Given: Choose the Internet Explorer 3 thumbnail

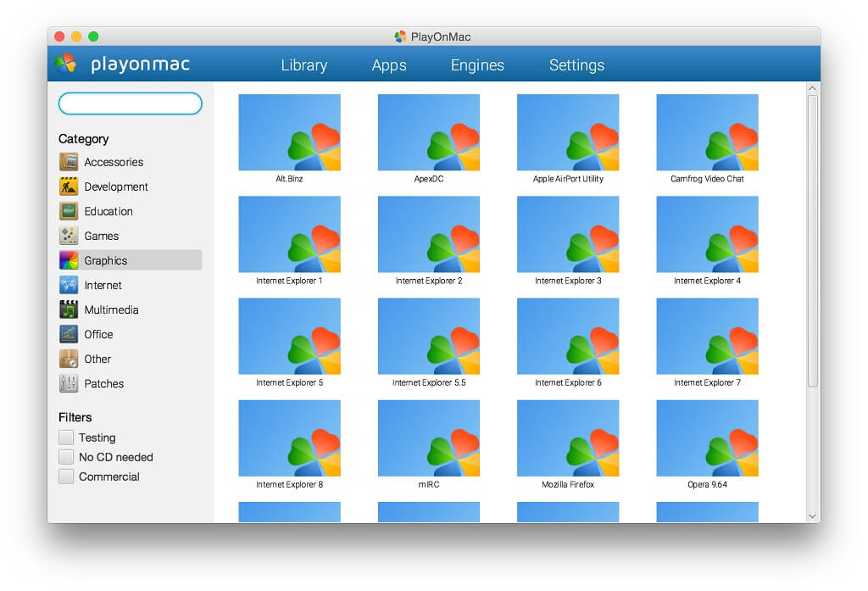Looking at the screenshot, I should click(x=568, y=234).
